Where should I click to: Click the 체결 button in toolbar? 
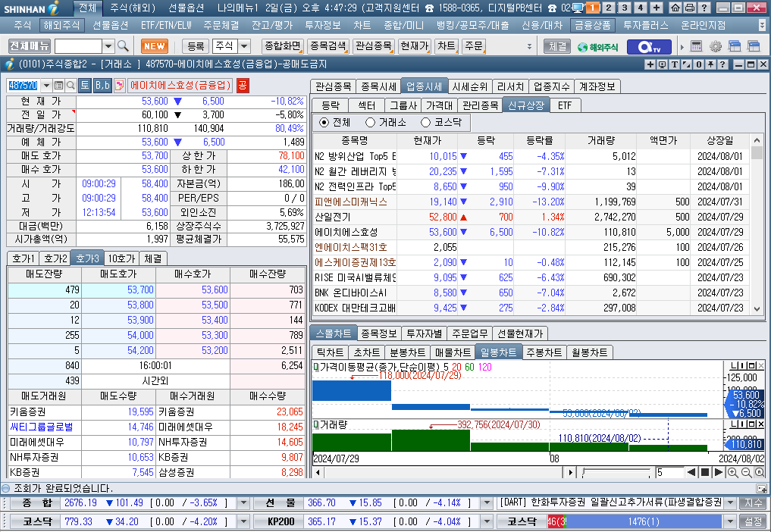coord(557,46)
